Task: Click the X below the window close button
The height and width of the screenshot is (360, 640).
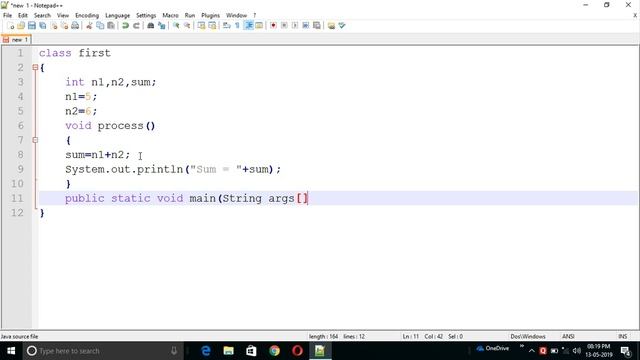Action: point(635,16)
